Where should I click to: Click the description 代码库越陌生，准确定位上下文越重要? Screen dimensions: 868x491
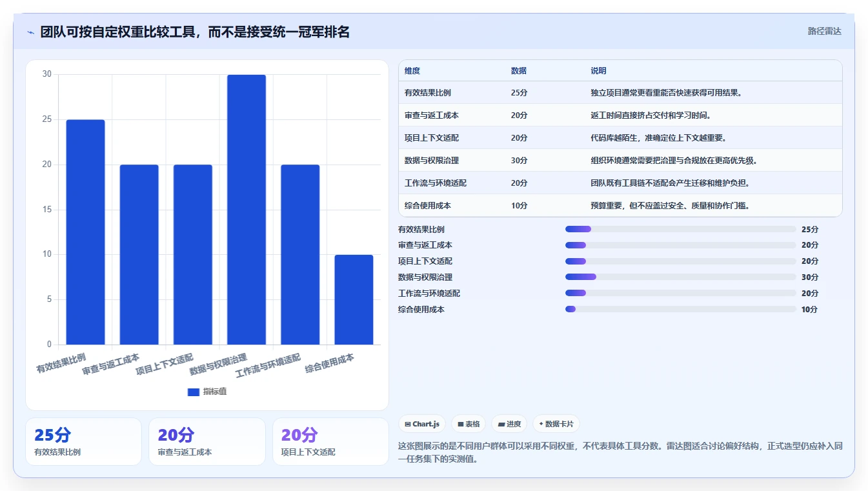click(x=659, y=138)
